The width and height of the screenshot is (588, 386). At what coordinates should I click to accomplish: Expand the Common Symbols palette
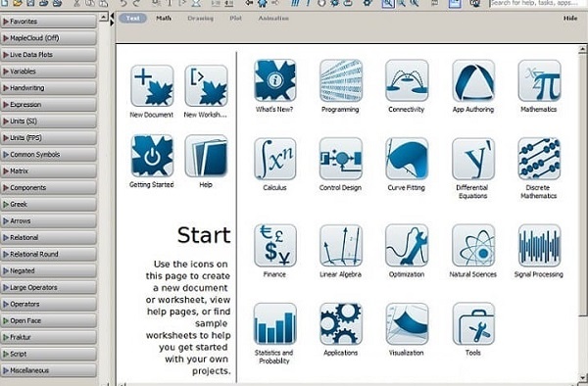click(x=48, y=155)
